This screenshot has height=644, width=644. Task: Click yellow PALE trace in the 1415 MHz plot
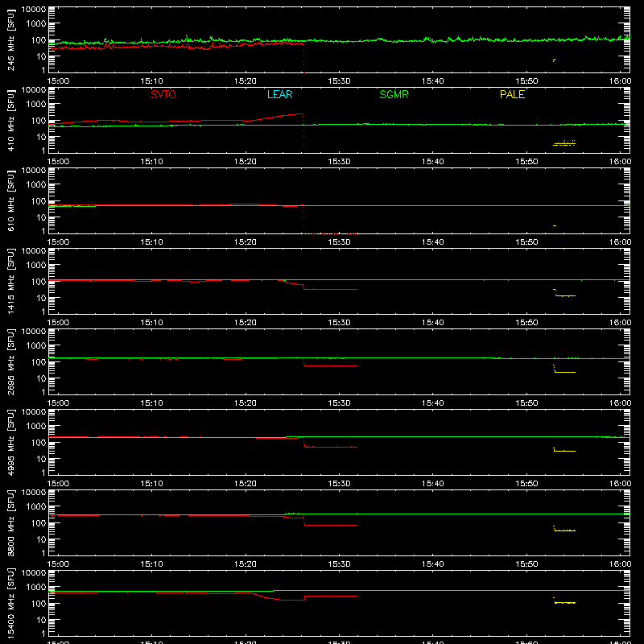tap(566, 295)
